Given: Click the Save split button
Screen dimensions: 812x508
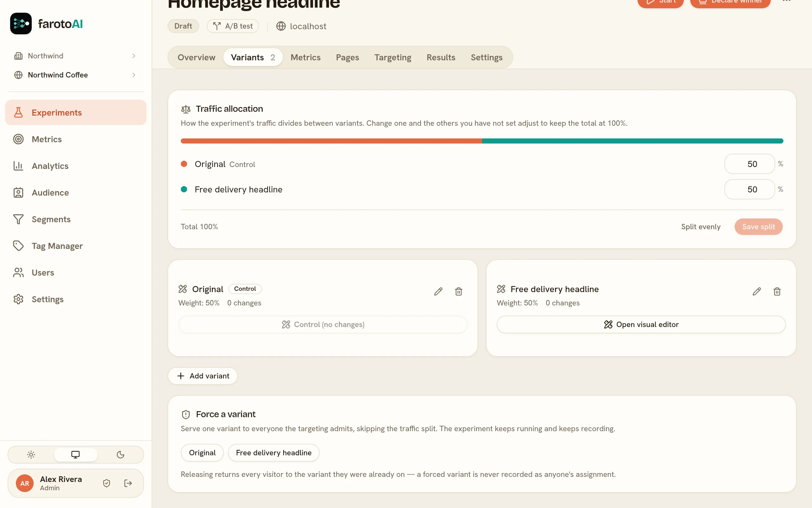Looking at the screenshot, I should (x=758, y=227).
